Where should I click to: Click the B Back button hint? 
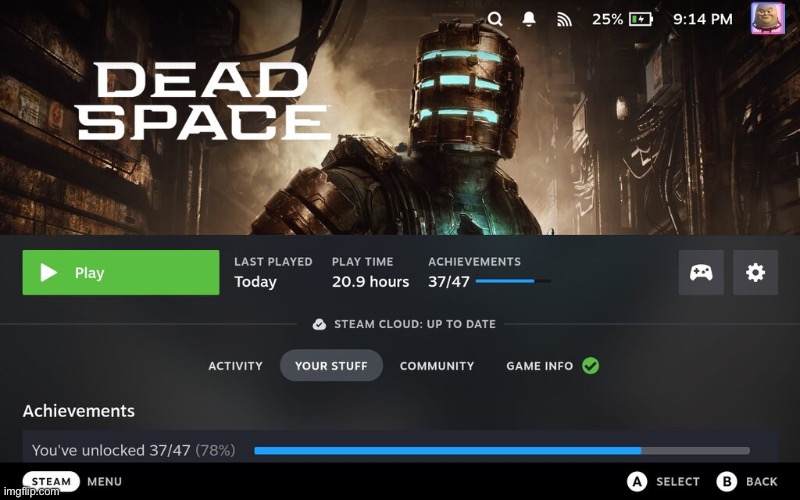click(747, 482)
